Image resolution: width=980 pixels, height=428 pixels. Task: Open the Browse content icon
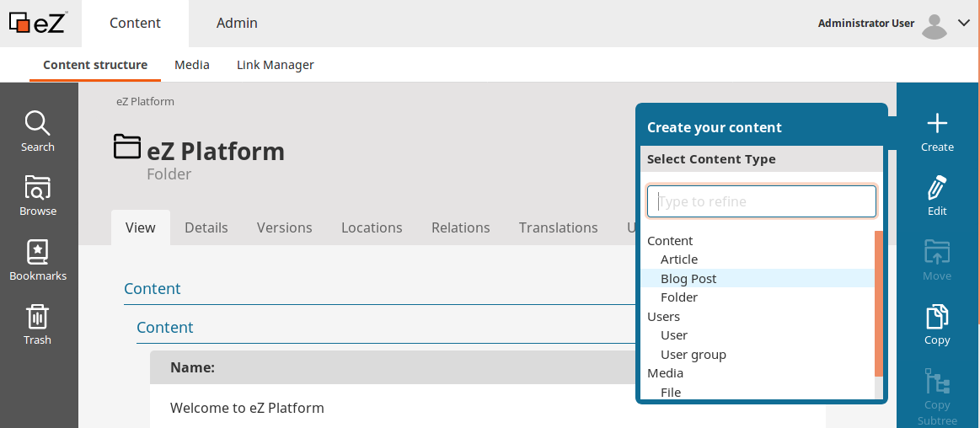pyautogui.click(x=38, y=187)
